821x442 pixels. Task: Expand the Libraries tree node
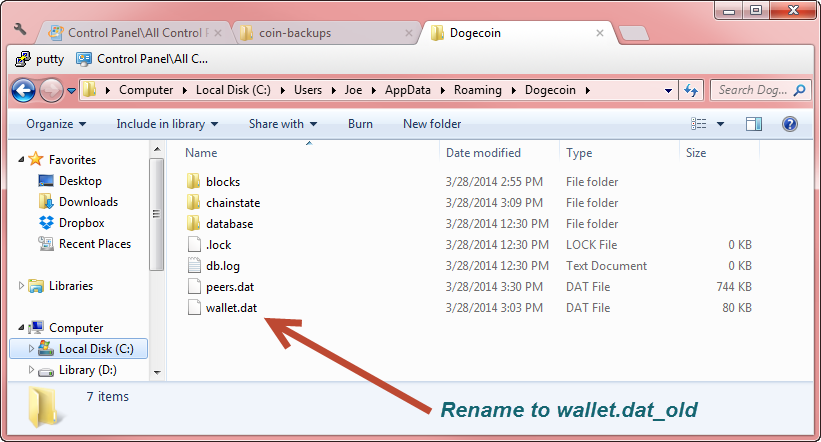tap(21, 285)
